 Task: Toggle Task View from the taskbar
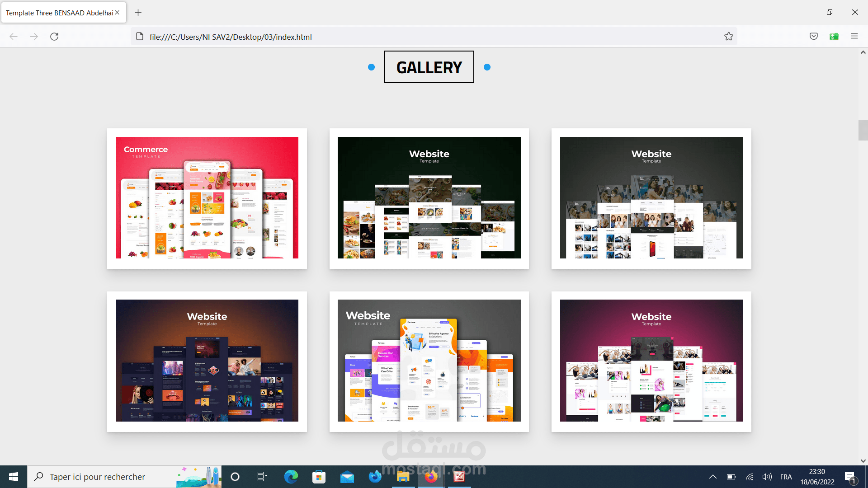(x=262, y=476)
